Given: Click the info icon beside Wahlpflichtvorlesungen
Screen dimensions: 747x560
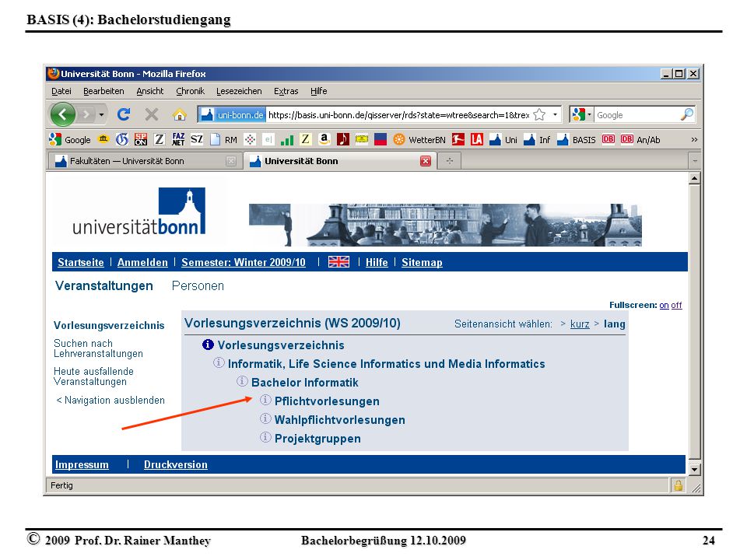Looking at the screenshot, I should pyautogui.click(x=265, y=418).
